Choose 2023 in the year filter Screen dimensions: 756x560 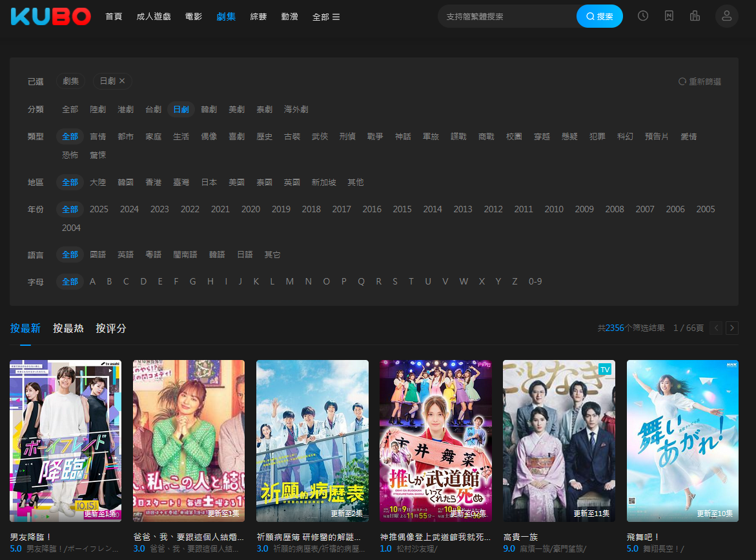click(x=159, y=209)
